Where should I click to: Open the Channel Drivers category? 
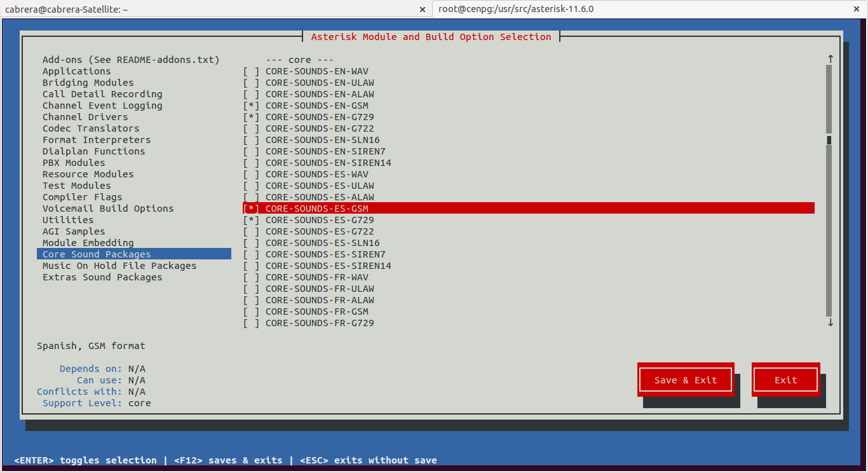(85, 116)
